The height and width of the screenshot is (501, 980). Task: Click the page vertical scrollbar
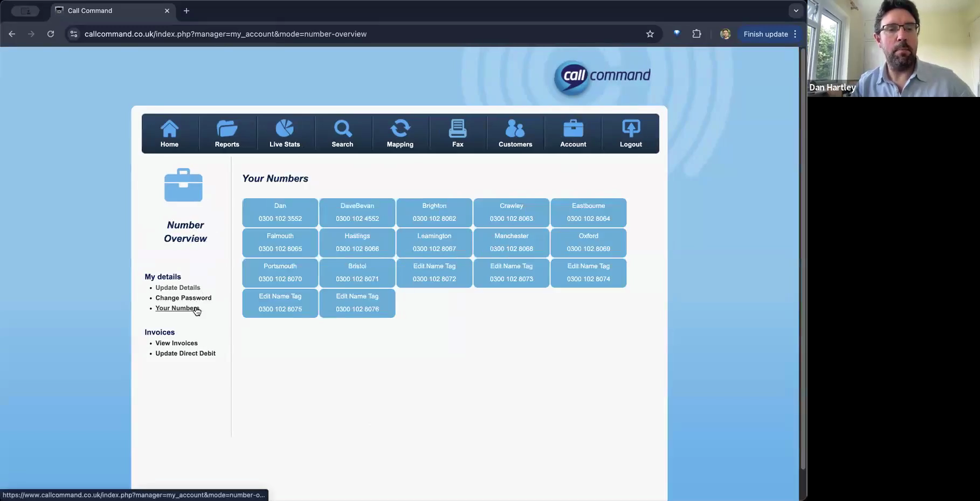803,259
